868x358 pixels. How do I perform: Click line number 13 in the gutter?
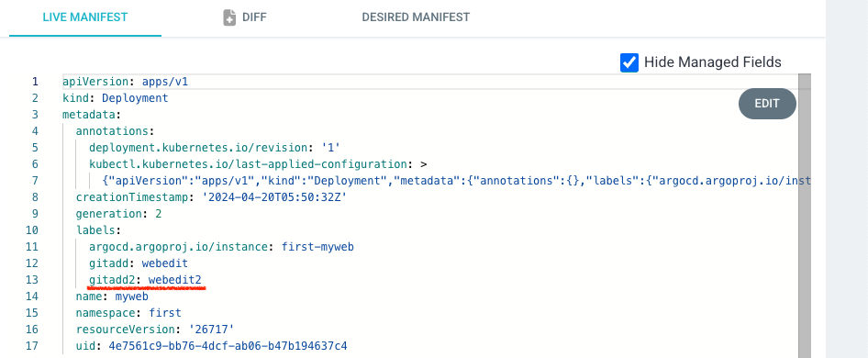tap(31, 280)
